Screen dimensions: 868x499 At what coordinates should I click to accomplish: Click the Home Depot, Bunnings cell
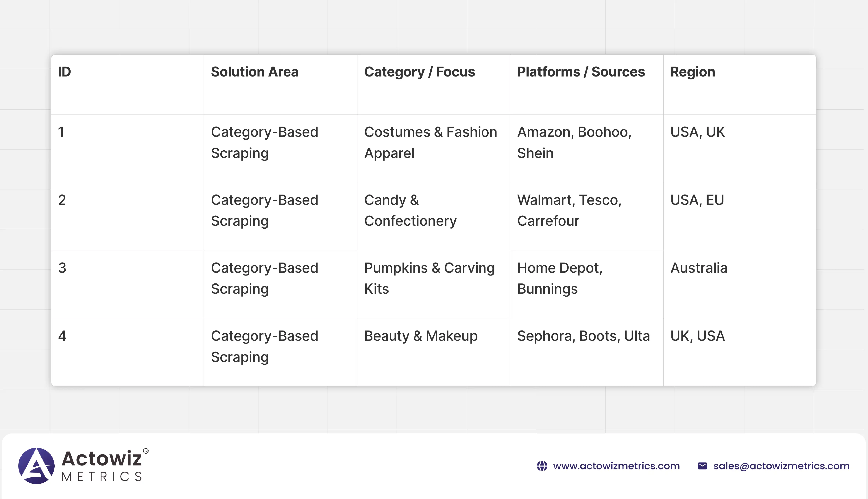pos(560,278)
